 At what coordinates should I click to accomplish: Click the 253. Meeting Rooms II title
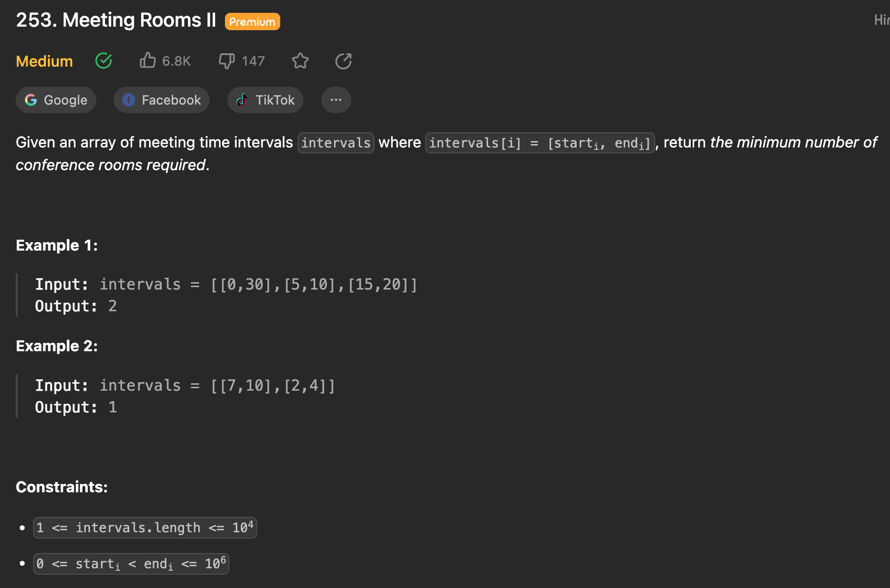116,20
